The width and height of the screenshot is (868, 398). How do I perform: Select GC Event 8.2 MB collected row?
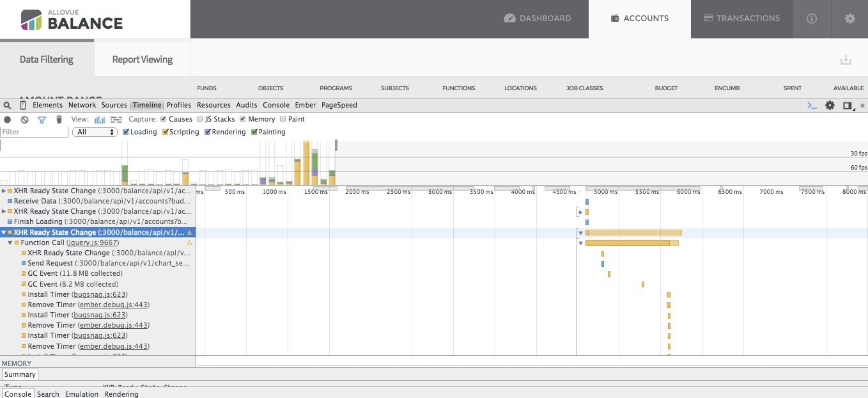point(98,283)
